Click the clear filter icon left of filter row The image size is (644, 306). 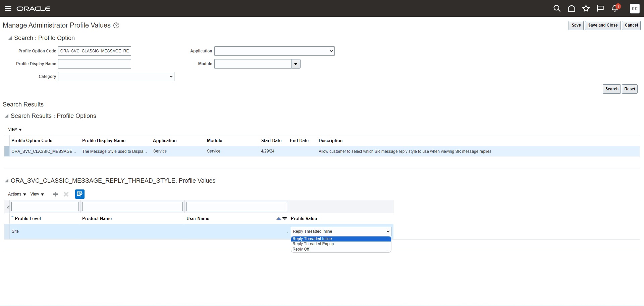click(8, 207)
